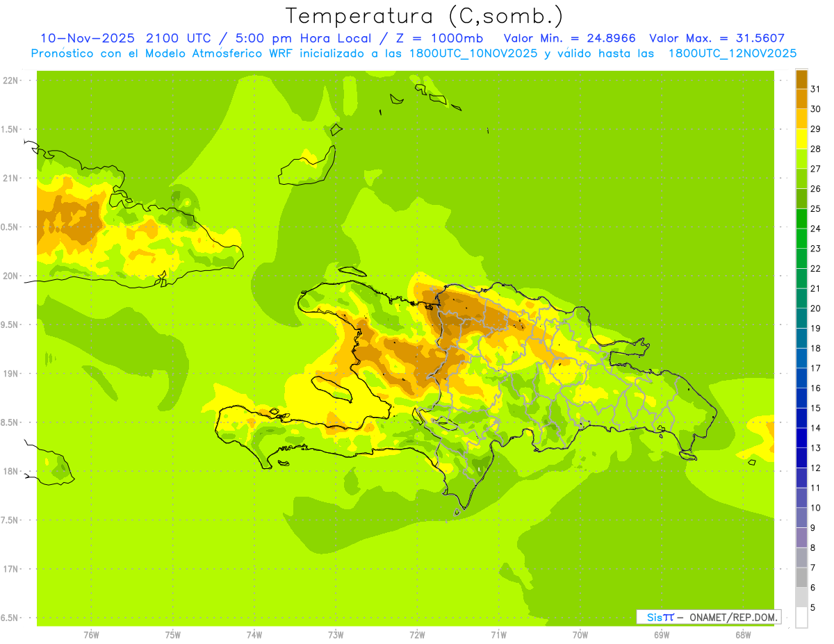Screen dimensions: 834x644
Task: Select the green legend swatch between 26 and 27
Action: pos(801,179)
